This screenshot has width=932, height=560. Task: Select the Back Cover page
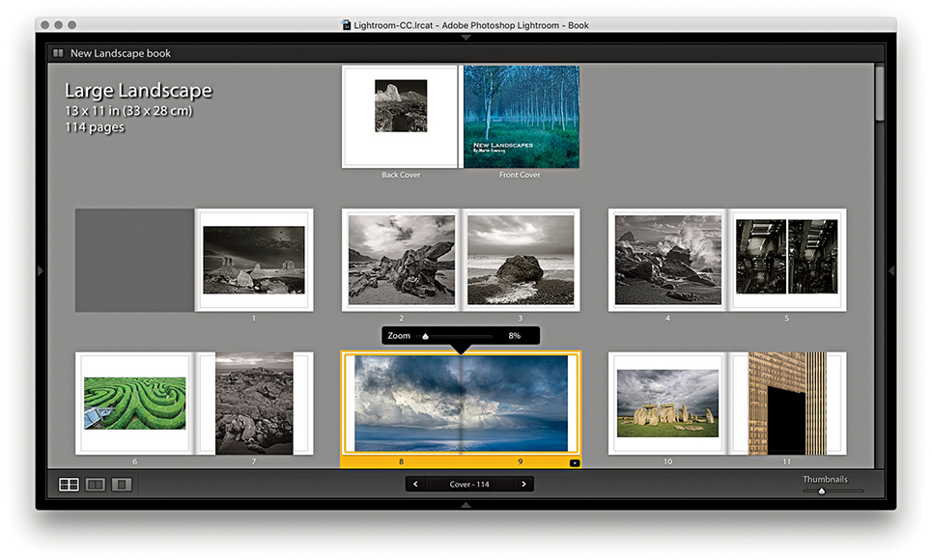tap(400, 117)
